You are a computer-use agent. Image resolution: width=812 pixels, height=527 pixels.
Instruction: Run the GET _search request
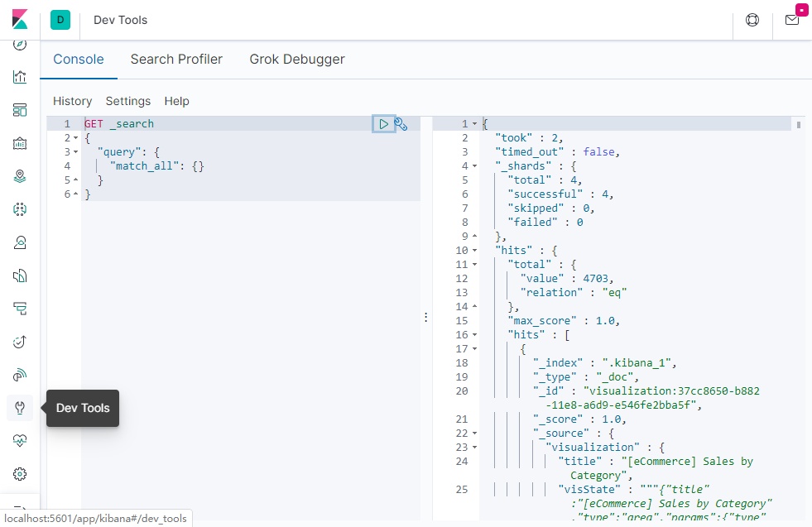(x=383, y=124)
